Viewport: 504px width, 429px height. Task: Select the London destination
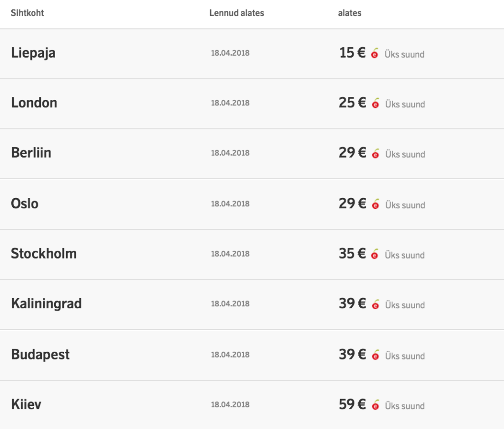click(x=34, y=103)
